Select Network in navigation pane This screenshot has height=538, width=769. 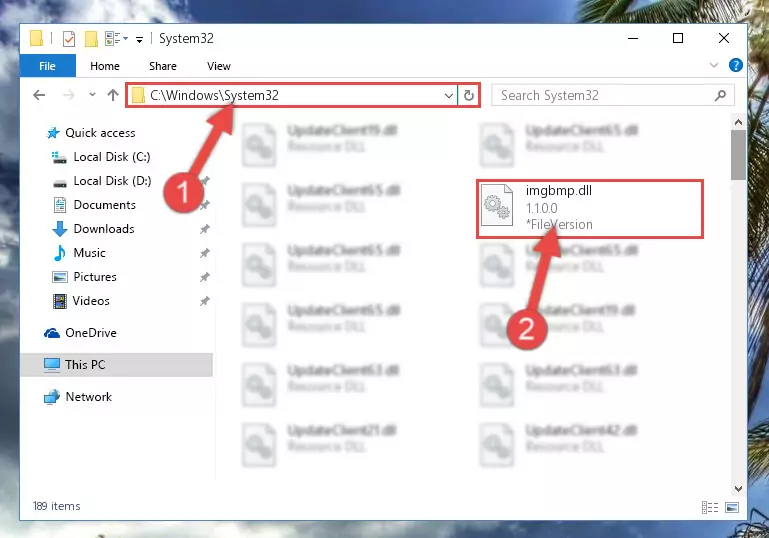coord(89,397)
